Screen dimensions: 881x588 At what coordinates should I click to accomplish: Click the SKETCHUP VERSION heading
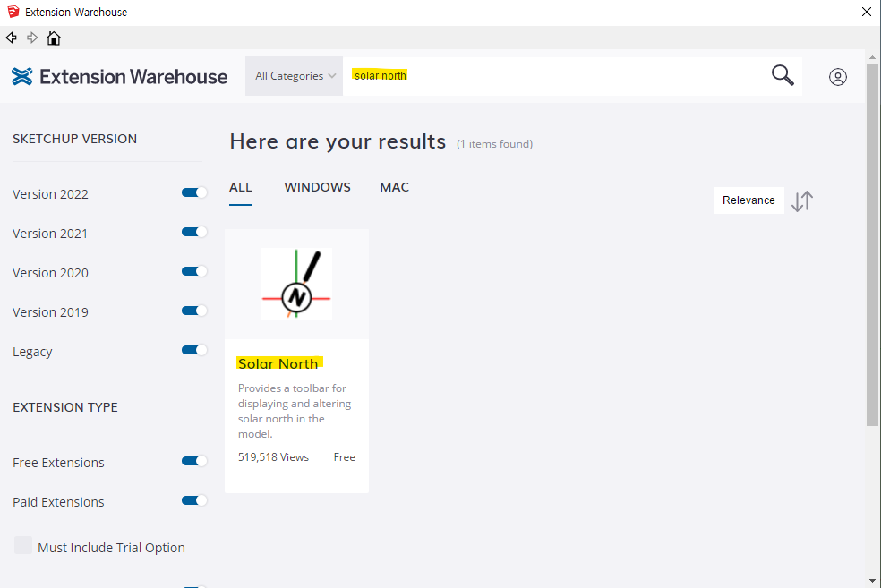coord(74,139)
